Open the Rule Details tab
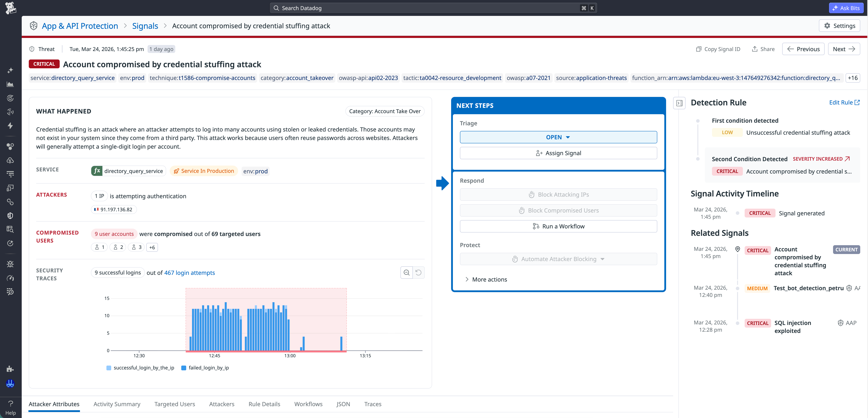The width and height of the screenshot is (868, 418). [264, 404]
